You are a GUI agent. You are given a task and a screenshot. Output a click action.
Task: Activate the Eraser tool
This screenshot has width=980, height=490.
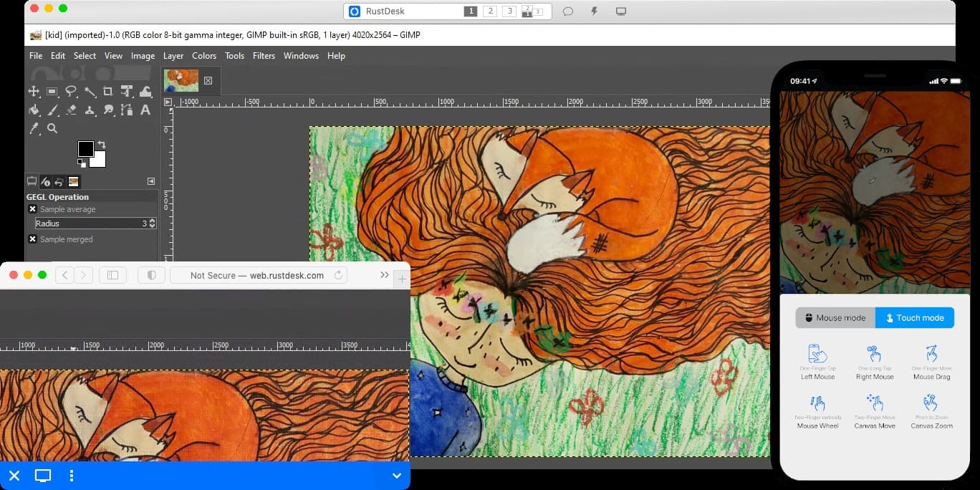point(71,110)
